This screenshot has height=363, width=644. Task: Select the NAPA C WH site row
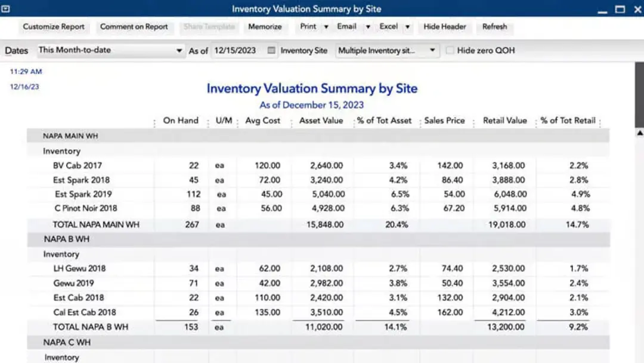pyautogui.click(x=318, y=342)
